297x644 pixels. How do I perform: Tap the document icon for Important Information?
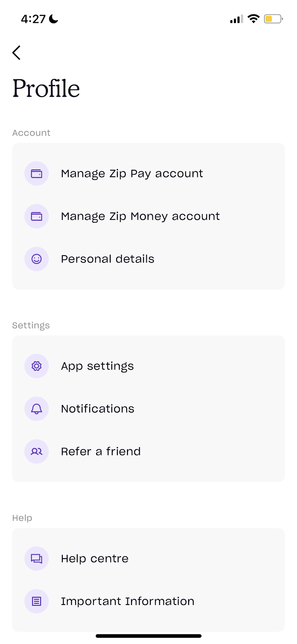coord(37,601)
